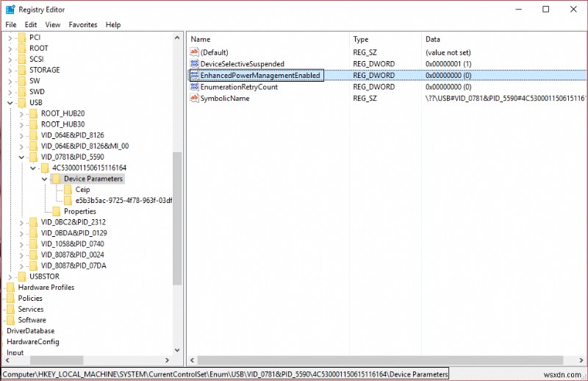
Task: Click the registry path in the status bar
Action: [x=225, y=374]
